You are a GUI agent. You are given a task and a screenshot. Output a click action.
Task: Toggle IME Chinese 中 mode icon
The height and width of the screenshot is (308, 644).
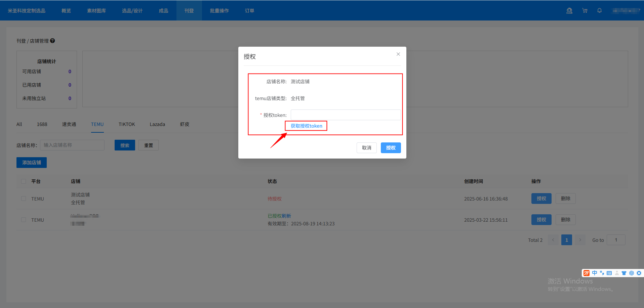coord(595,273)
